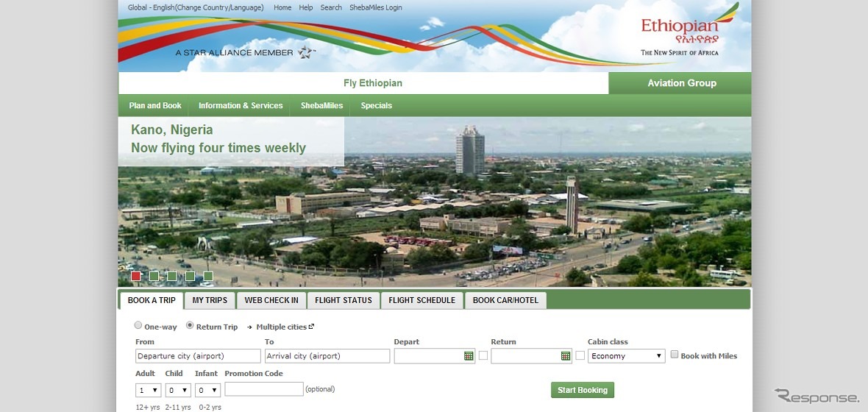The height and width of the screenshot is (412, 868).
Task: Open the Cabin class Economy dropdown
Action: pos(627,356)
